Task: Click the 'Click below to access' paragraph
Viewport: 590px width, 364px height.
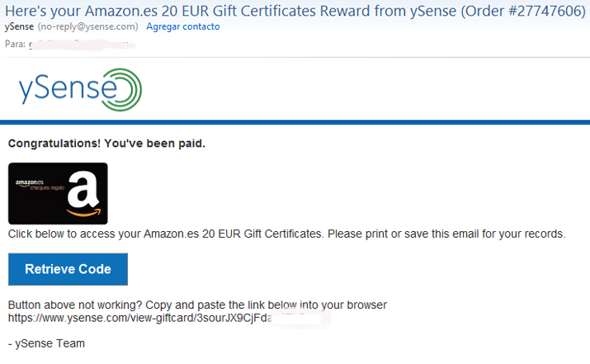Action: (x=286, y=234)
